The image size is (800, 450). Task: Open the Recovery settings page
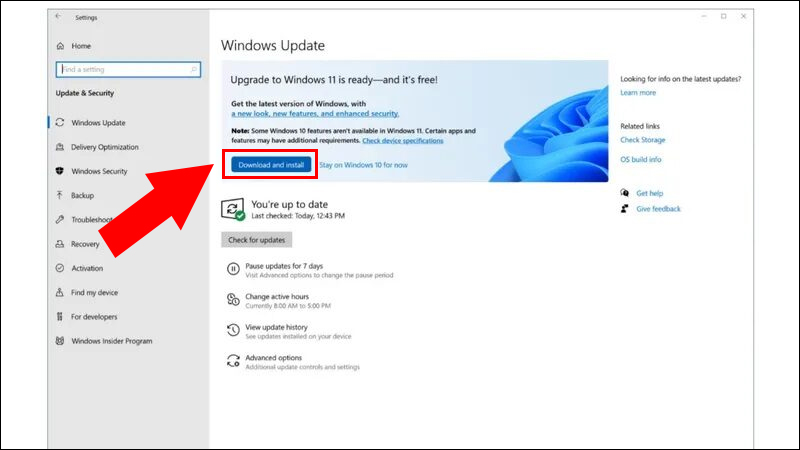click(x=85, y=244)
